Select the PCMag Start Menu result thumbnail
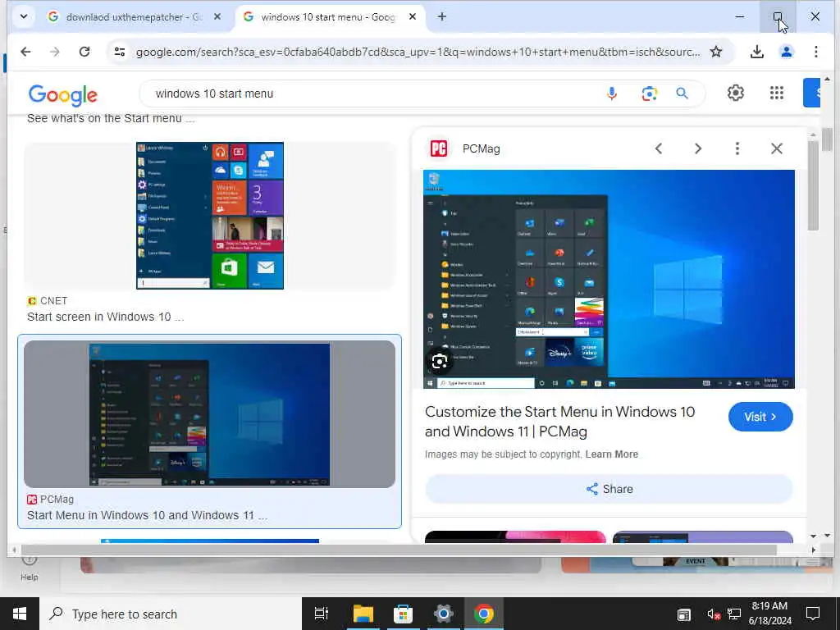840x630 pixels. pos(209,414)
